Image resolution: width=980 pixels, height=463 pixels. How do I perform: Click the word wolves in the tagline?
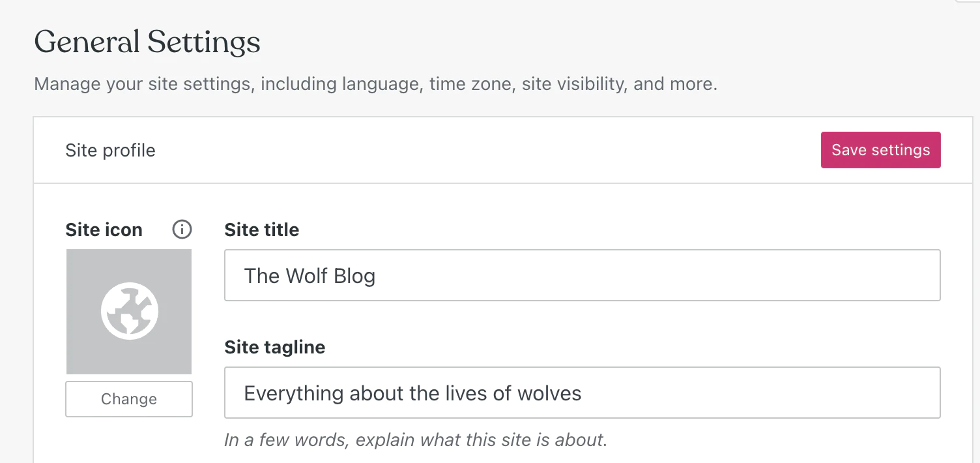click(x=549, y=393)
